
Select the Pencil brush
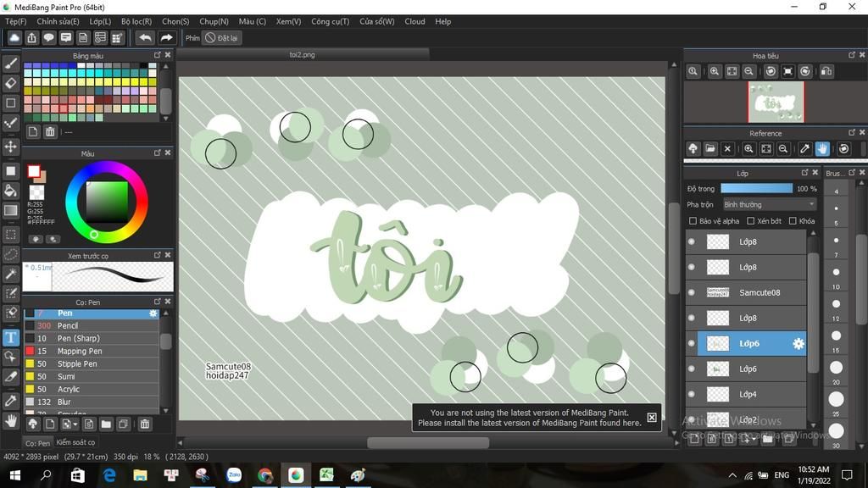pyautogui.click(x=92, y=326)
